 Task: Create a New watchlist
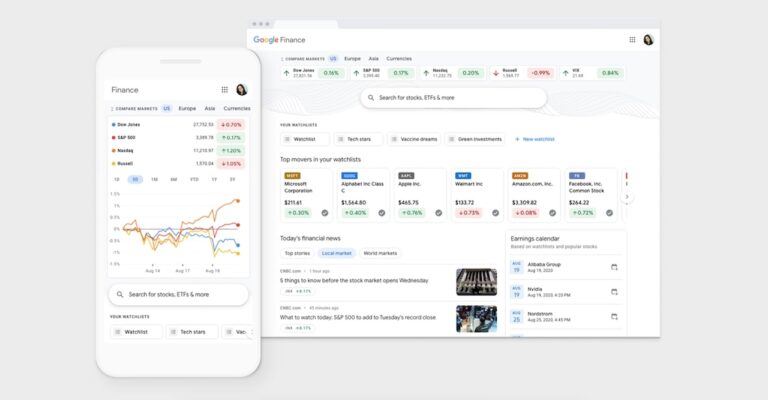(x=534, y=140)
